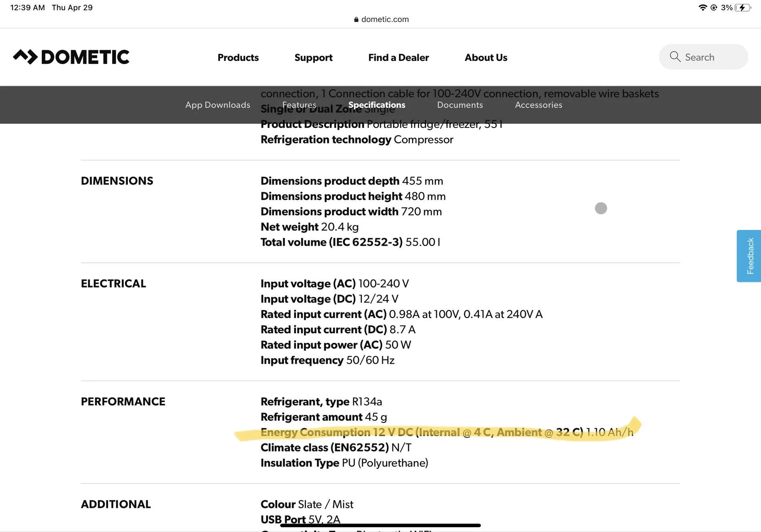The height and width of the screenshot is (532, 761).
Task: Switch to the App Downloads tab
Action: (218, 105)
